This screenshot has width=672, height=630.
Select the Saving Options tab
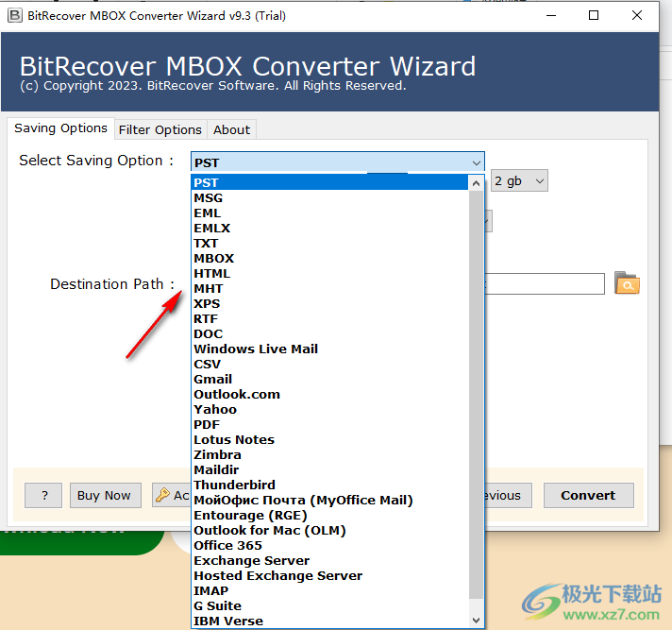point(60,128)
